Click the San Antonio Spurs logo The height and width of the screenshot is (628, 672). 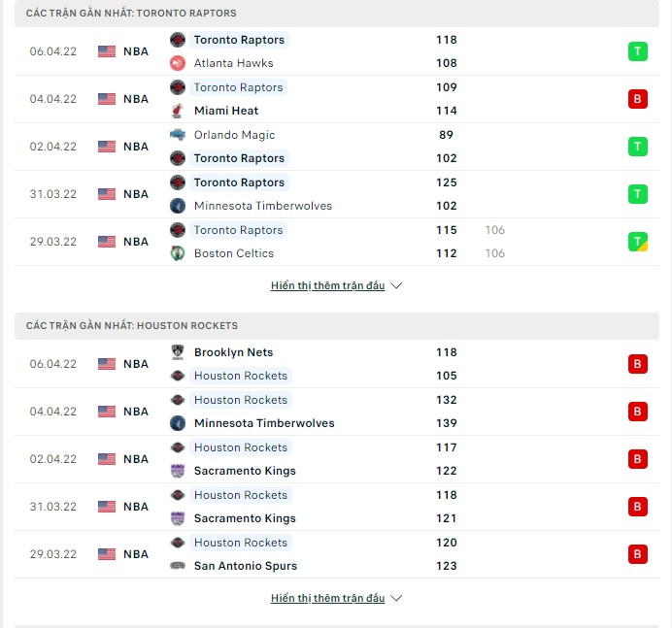click(178, 566)
